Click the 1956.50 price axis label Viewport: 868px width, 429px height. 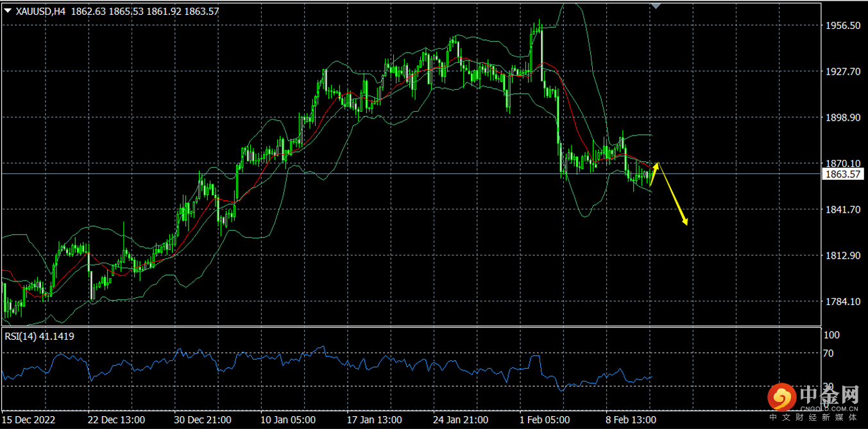(x=842, y=26)
